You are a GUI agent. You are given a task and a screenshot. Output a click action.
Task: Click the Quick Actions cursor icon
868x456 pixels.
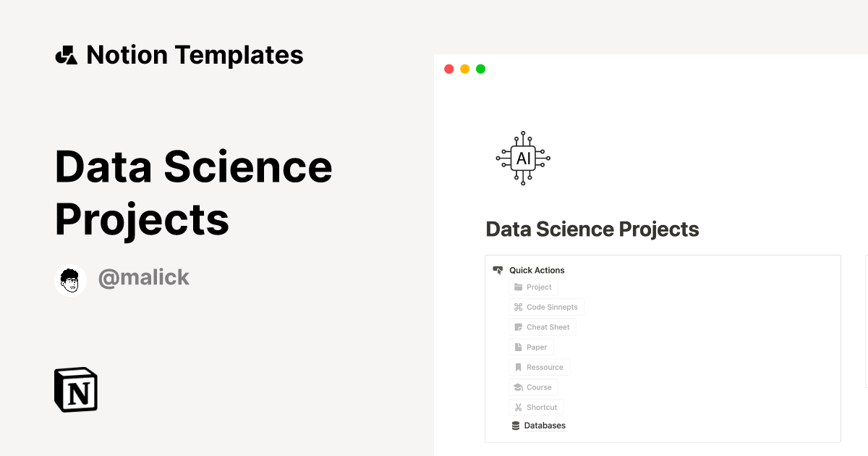tap(498, 270)
